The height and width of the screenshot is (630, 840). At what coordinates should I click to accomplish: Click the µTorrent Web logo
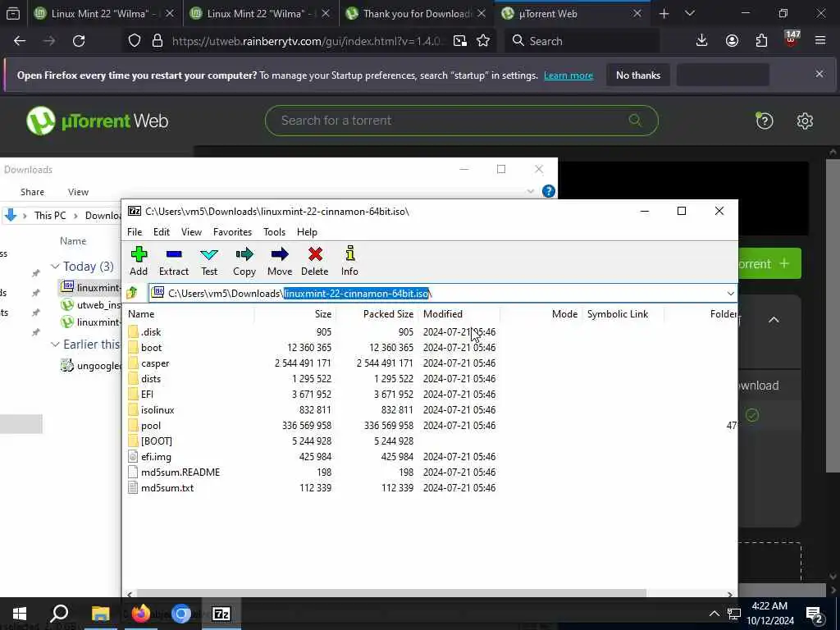click(97, 121)
